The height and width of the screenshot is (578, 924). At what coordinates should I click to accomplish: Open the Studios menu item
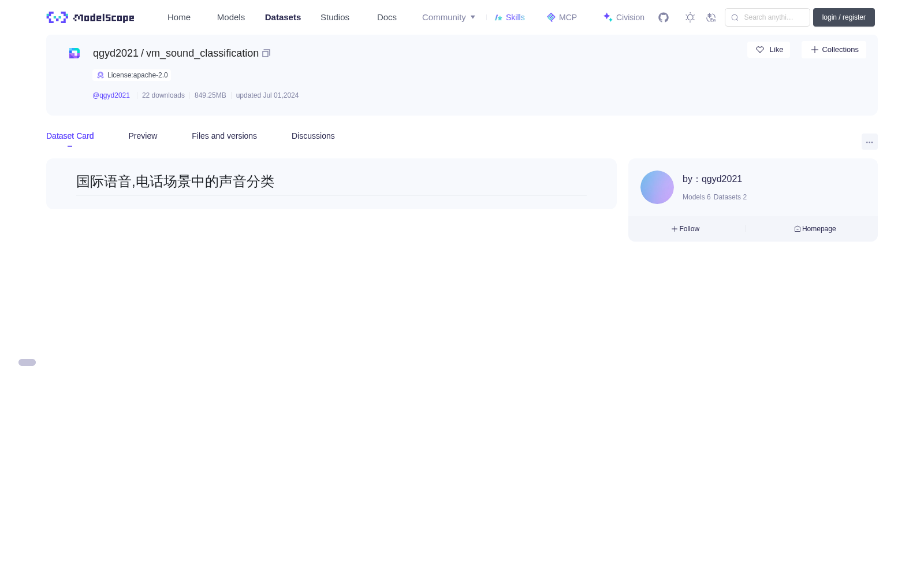(x=335, y=17)
